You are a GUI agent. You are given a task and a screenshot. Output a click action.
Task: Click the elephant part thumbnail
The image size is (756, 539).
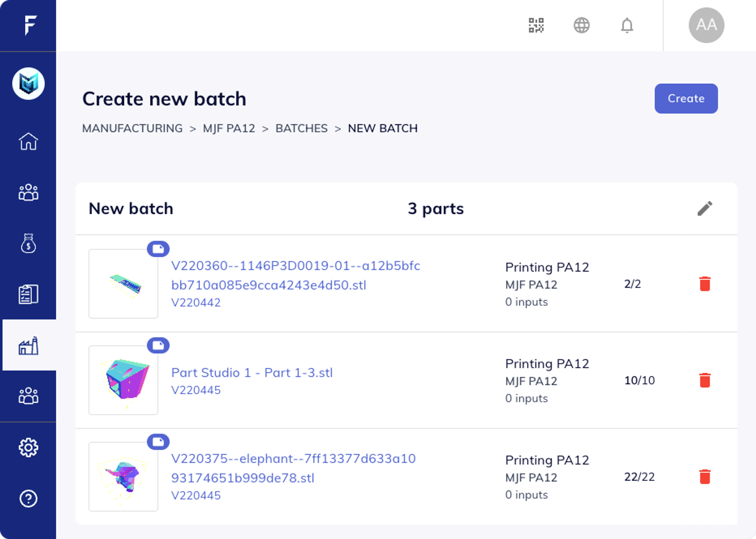pyautogui.click(x=123, y=477)
